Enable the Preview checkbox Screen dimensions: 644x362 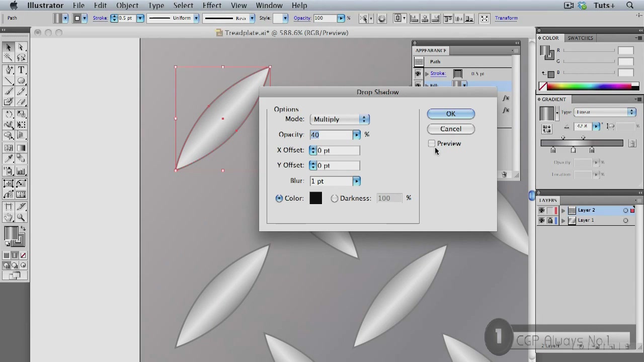432,144
